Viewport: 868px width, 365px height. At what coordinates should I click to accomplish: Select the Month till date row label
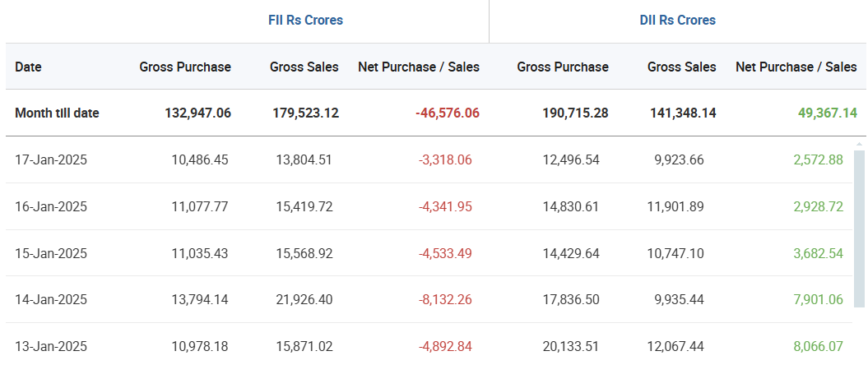coord(57,113)
